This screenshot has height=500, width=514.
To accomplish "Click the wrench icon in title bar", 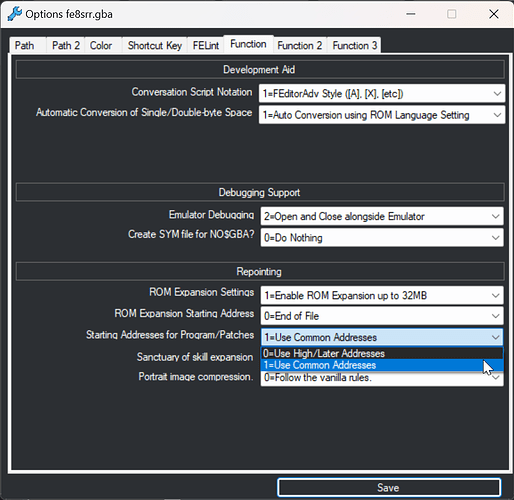I will click(14, 14).
